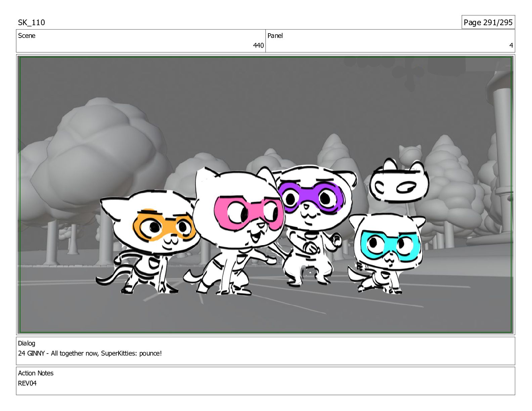Click the SK_110 document title
The height and width of the screenshot is (411, 532).
(31, 22)
